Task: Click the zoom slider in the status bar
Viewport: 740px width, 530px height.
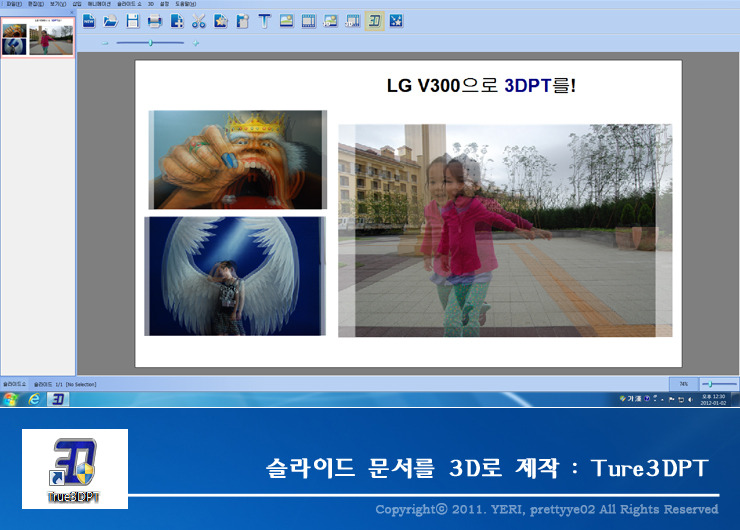Action: (x=720, y=384)
